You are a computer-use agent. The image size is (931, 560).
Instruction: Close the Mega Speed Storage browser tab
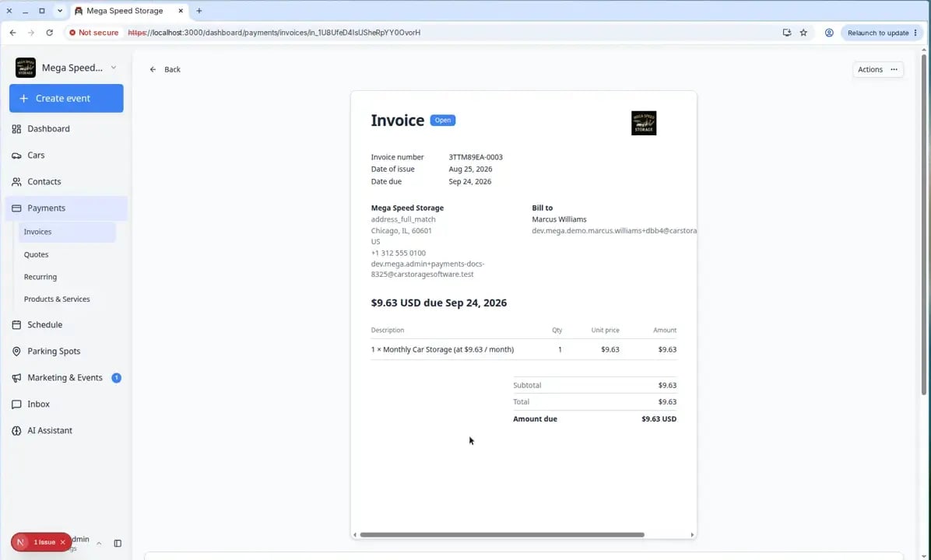pos(181,11)
